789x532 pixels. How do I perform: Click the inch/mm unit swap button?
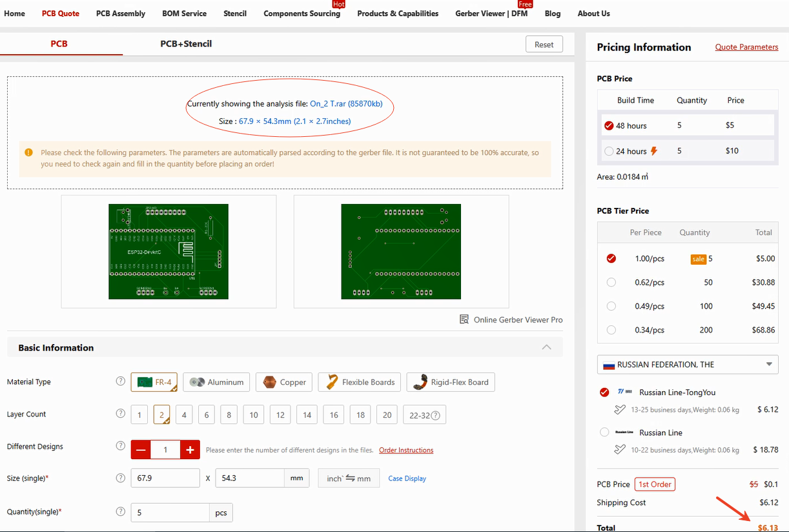349,478
